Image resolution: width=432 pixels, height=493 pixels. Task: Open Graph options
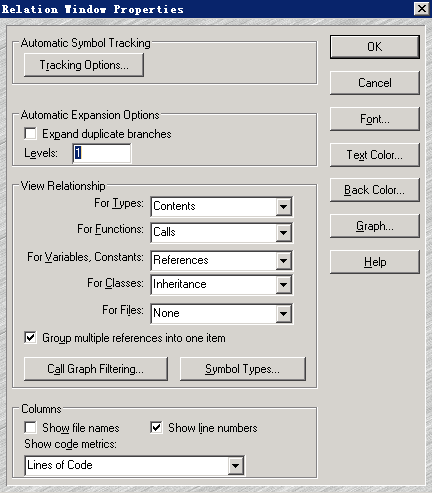pyautogui.click(x=375, y=226)
